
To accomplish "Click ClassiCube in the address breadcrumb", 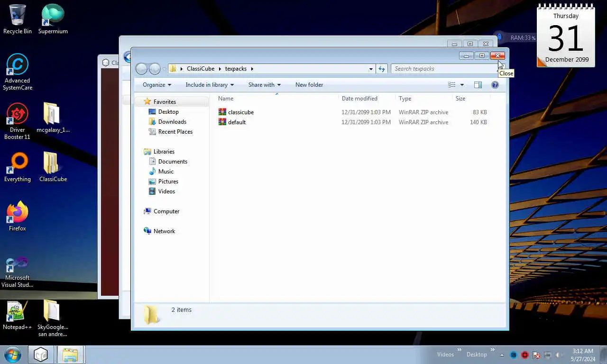I will click(201, 69).
